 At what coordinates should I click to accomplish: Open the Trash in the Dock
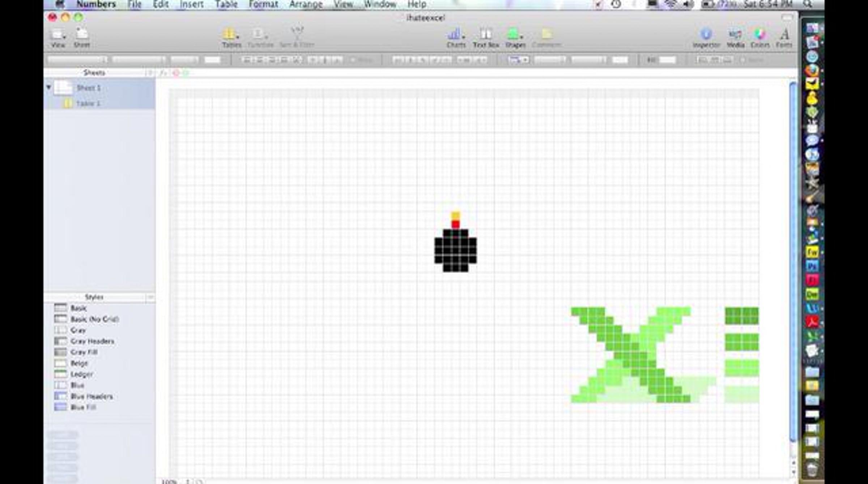click(812, 470)
